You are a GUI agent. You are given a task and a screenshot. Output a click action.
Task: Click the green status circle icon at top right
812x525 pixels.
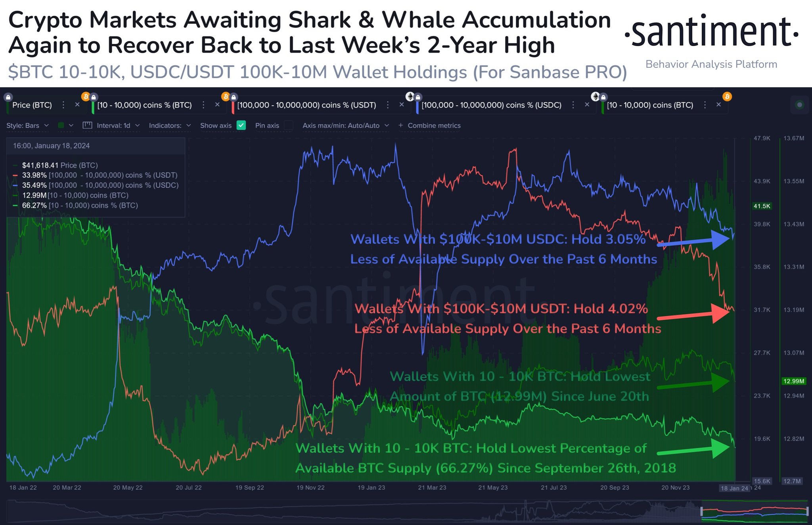[800, 105]
